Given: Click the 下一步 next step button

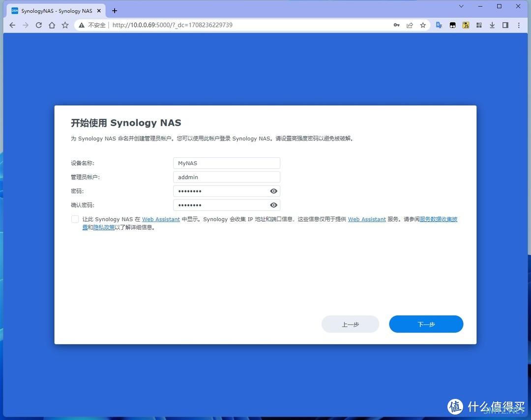Looking at the screenshot, I should pyautogui.click(x=426, y=324).
